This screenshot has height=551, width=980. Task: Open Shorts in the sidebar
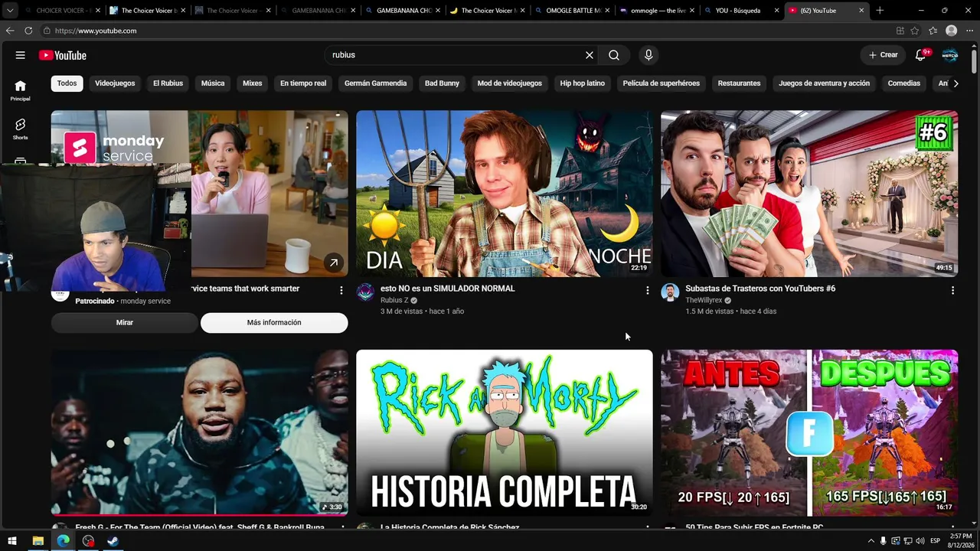(x=21, y=129)
